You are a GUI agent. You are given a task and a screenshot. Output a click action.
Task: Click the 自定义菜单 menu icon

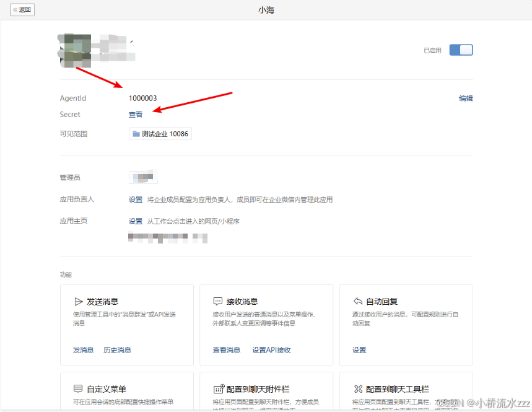click(x=78, y=388)
